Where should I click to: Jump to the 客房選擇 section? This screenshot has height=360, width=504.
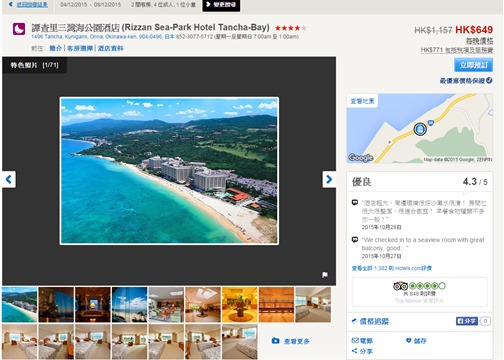click(x=80, y=48)
